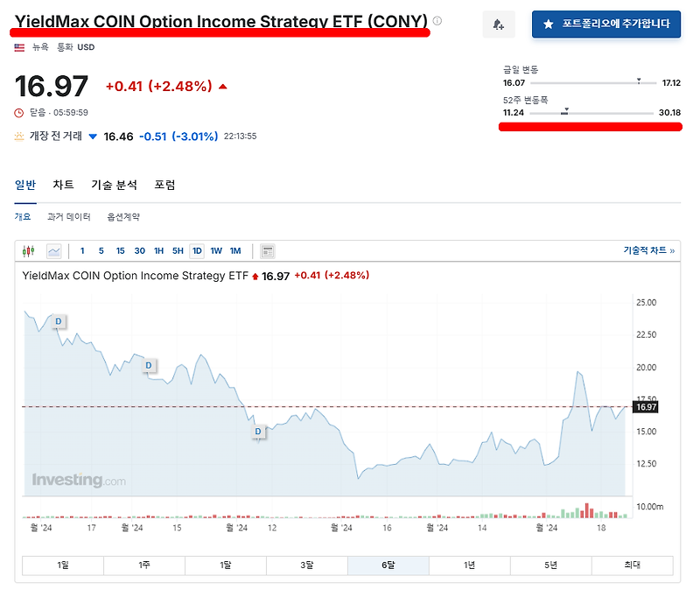Open the 포럼 tab

click(x=163, y=185)
